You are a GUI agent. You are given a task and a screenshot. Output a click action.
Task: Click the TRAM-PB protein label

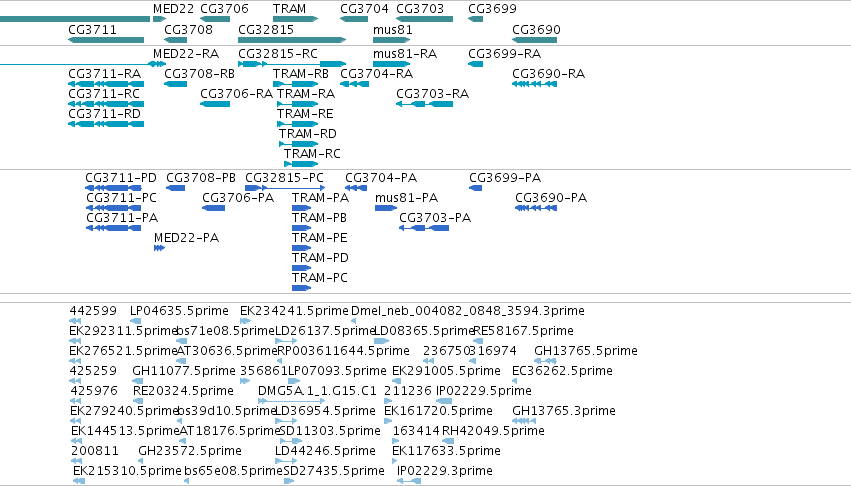[319, 218]
